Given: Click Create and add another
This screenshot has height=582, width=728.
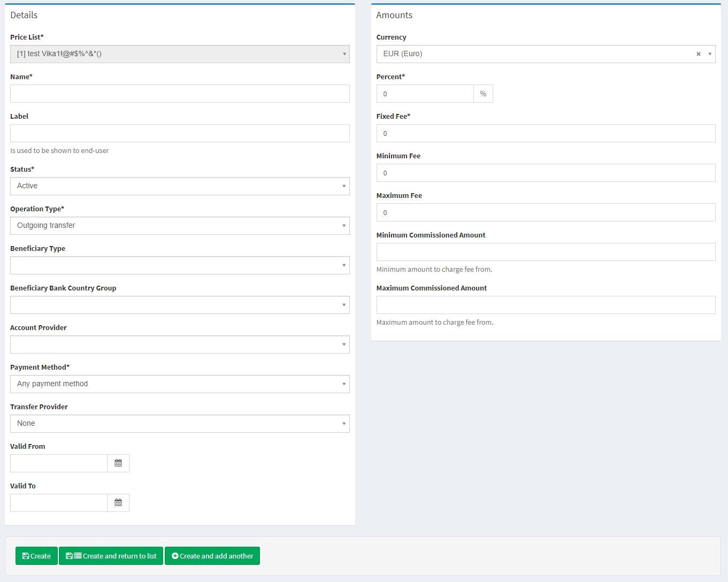Looking at the screenshot, I should (212, 556).
